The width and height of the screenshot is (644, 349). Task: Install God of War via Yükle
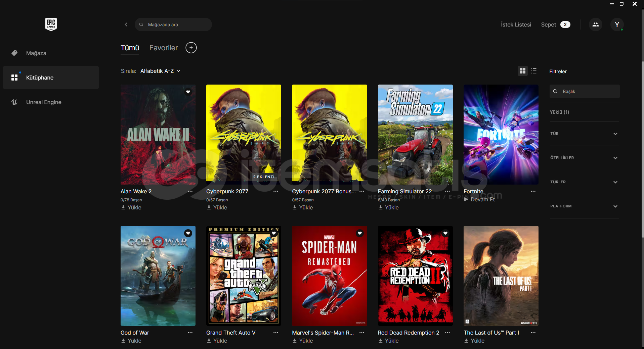point(131,341)
